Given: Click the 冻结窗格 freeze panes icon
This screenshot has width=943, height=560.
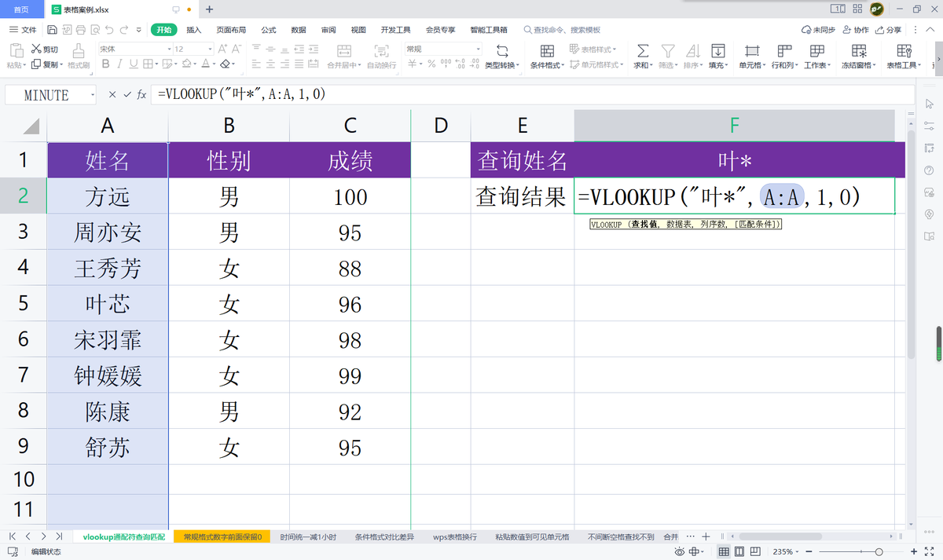Looking at the screenshot, I should [x=858, y=50].
